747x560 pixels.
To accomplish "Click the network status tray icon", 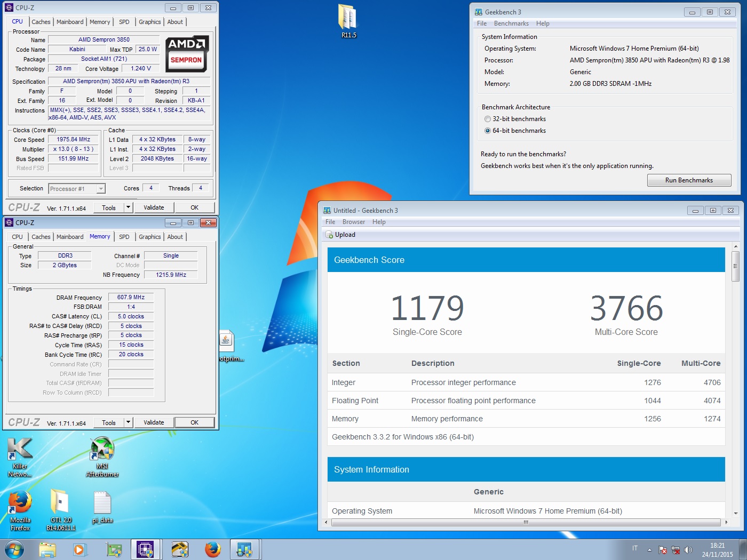I will click(x=676, y=549).
